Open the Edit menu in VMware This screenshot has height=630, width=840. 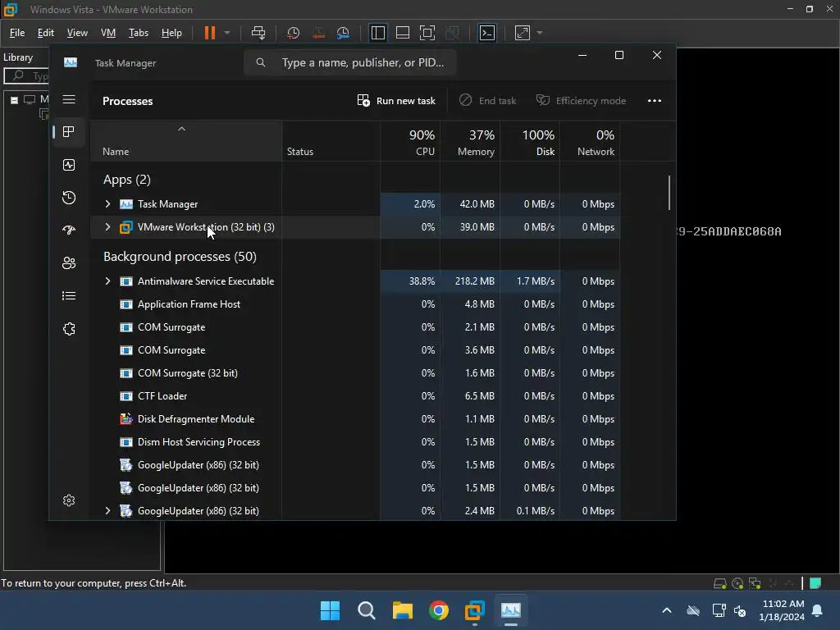coord(46,33)
